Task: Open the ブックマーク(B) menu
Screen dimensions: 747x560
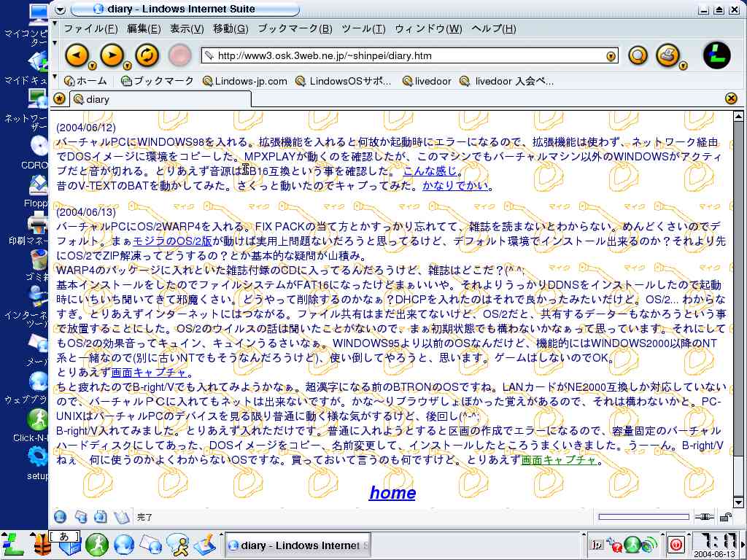Action: click(x=295, y=28)
